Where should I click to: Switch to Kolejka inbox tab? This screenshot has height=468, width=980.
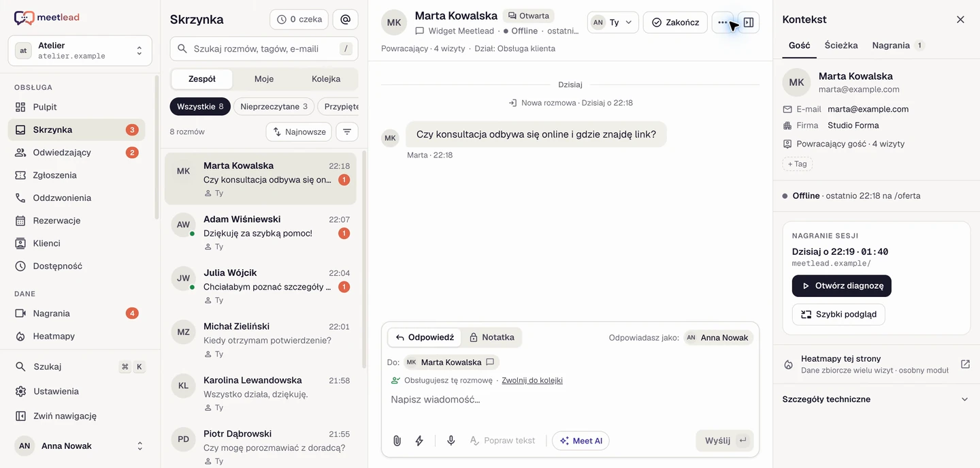click(x=326, y=79)
